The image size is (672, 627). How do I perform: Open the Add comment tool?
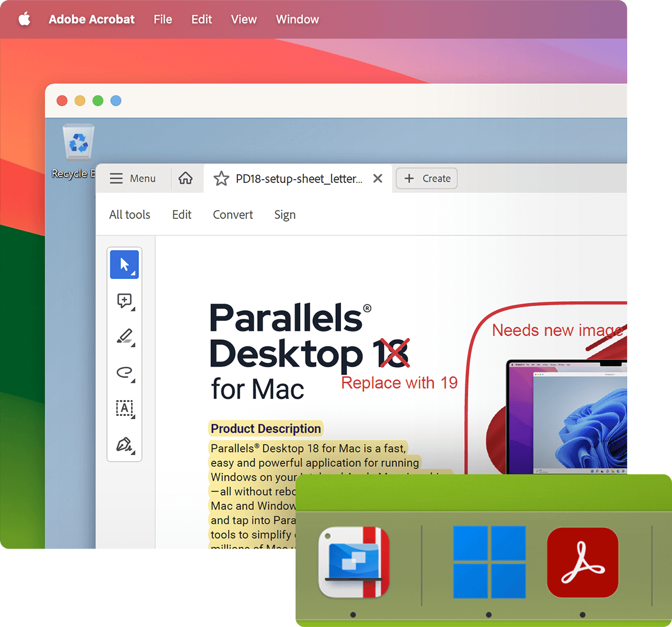click(124, 301)
